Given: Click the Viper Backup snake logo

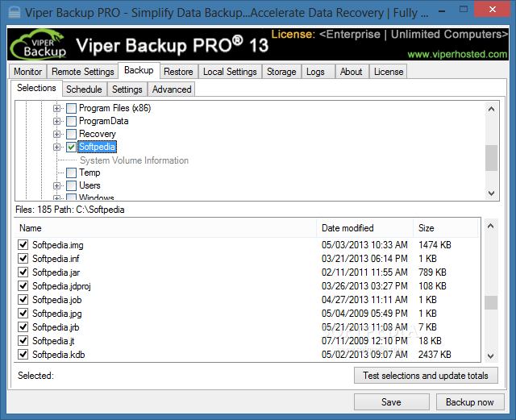Looking at the screenshot, I should point(39,45).
